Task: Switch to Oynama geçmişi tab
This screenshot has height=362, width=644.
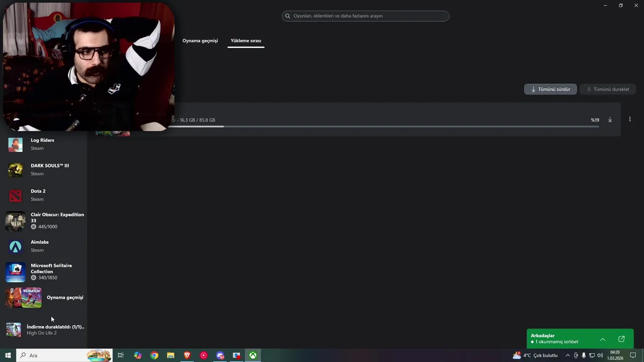Action: coord(200,41)
